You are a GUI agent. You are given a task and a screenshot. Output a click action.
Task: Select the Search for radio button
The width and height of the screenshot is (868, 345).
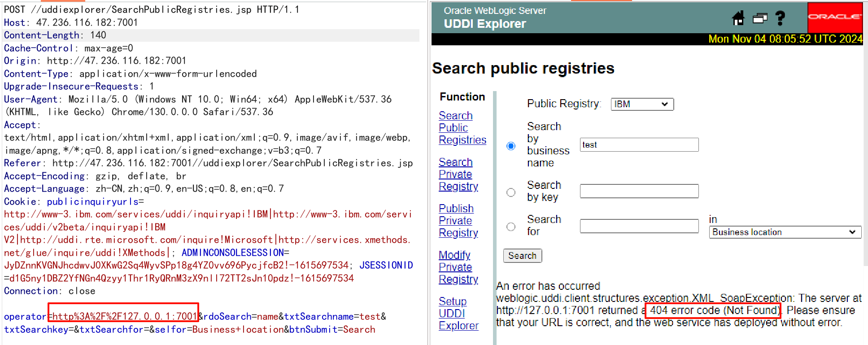pos(511,227)
